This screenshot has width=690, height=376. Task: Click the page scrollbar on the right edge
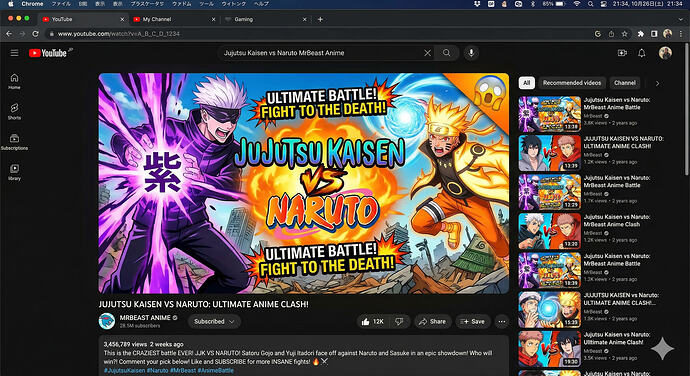tap(687, 110)
